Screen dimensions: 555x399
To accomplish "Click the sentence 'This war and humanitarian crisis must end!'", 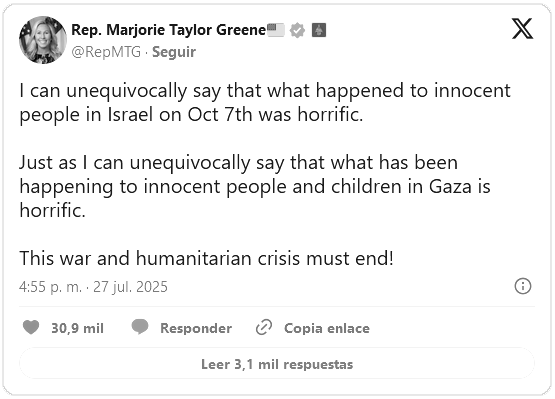I will point(206,258).
